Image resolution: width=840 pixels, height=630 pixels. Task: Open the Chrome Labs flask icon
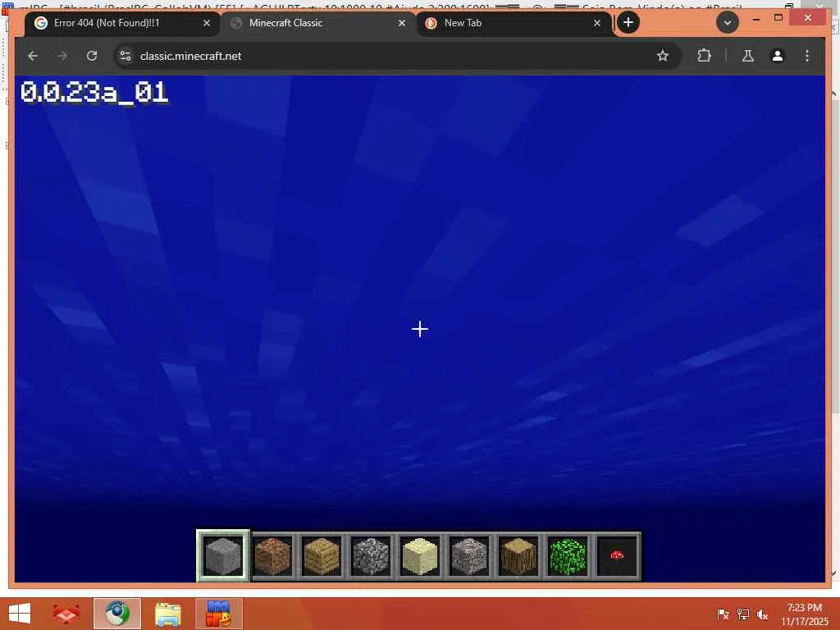[748, 56]
